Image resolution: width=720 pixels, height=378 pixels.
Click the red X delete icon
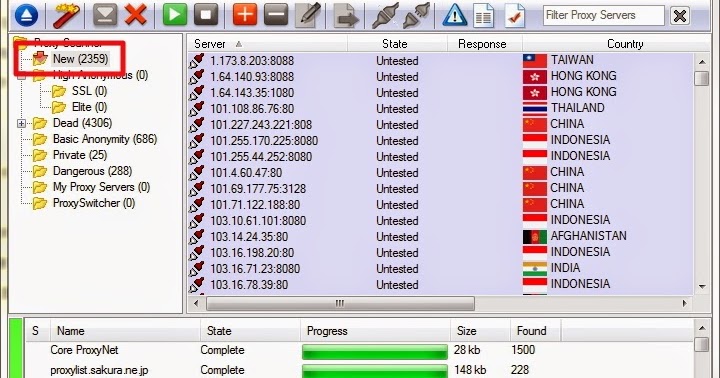[135, 15]
